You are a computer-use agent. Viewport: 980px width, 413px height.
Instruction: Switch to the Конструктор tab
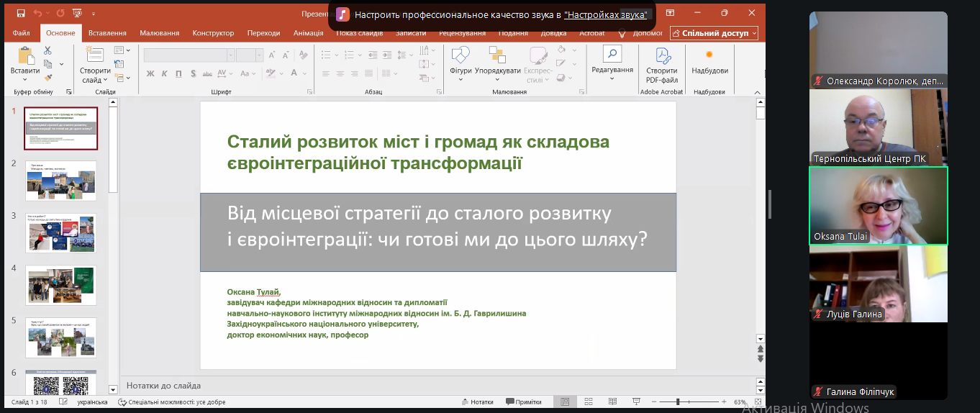point(213,33)
